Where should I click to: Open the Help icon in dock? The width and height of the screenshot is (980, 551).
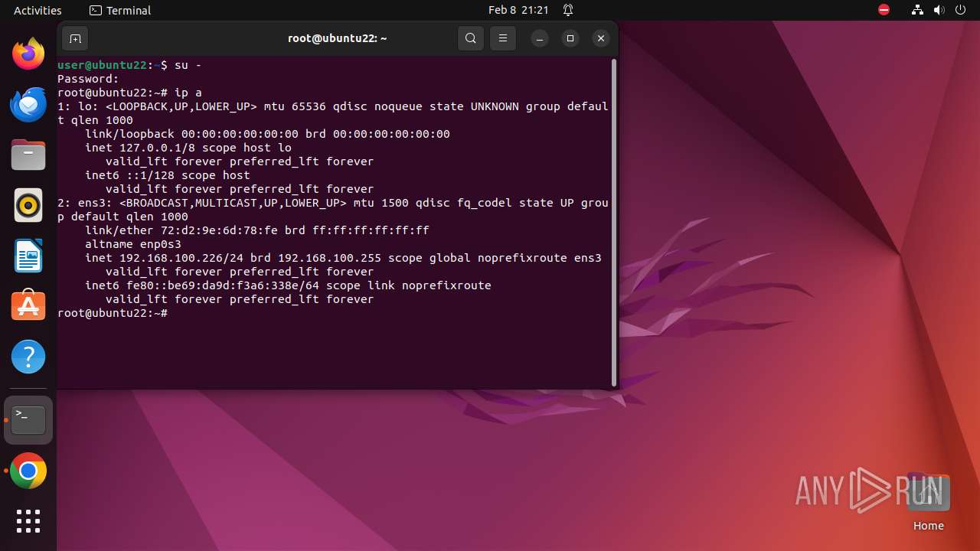tap(28, 357)
